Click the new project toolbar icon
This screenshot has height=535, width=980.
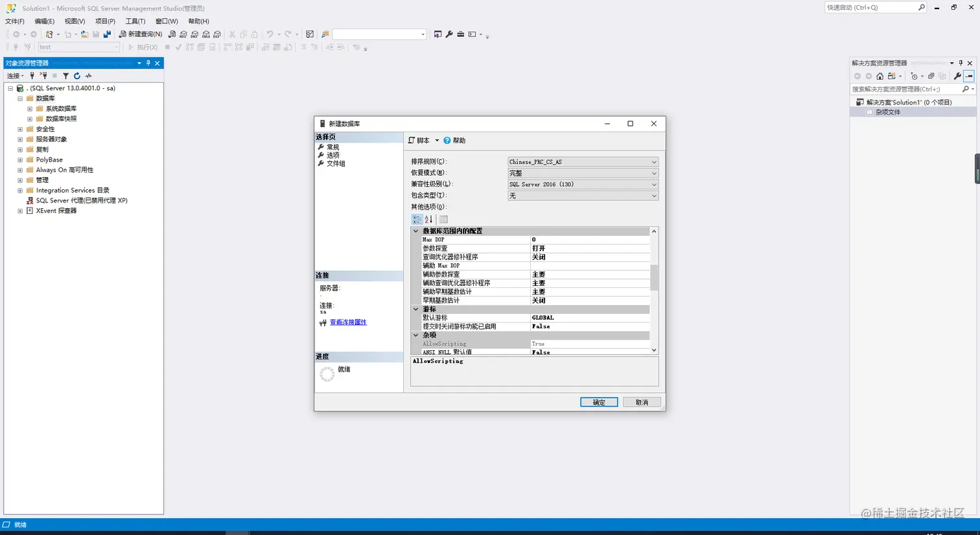coord(49,34)
